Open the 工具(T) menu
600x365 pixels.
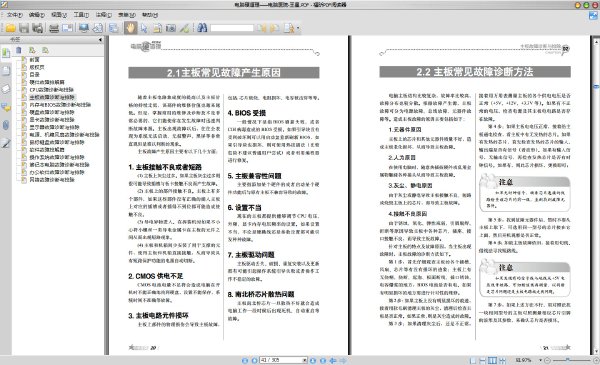(x=81, y=15)
